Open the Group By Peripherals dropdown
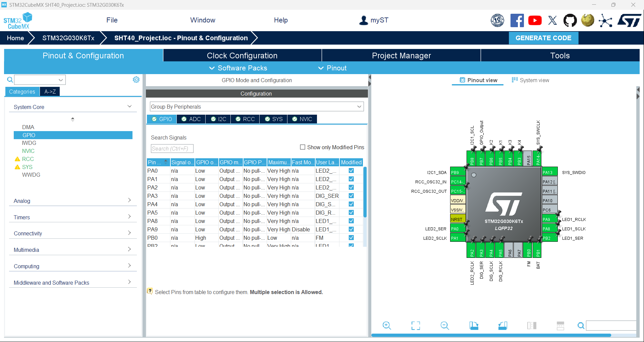The image size is (644, 342). pos(257,107)
